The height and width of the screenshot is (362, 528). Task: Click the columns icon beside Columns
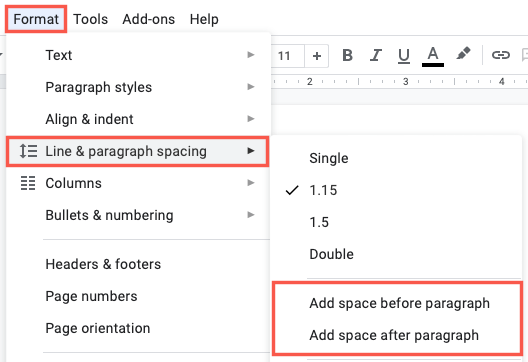pos(28,183)
